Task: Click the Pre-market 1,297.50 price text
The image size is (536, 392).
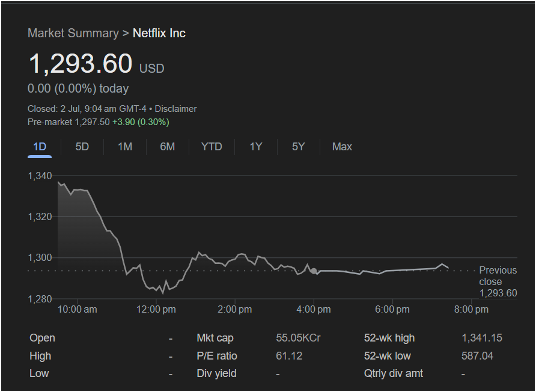Action: [x=69, y=122]
